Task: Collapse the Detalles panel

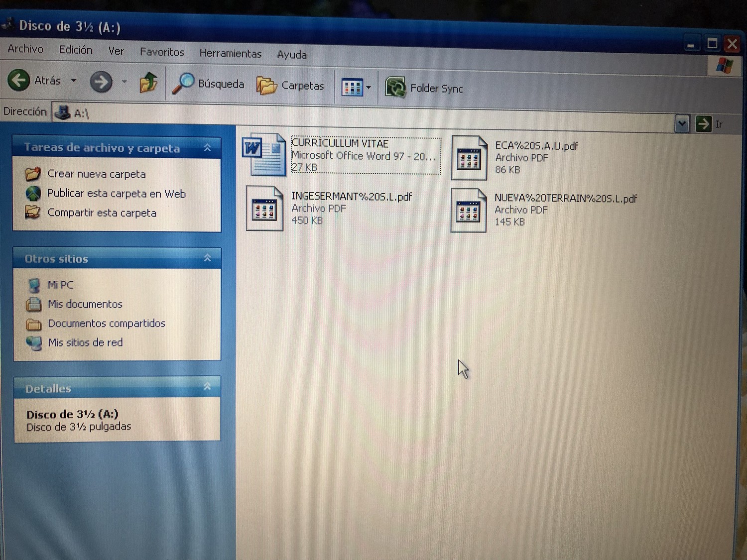Action: coord(207,386)
